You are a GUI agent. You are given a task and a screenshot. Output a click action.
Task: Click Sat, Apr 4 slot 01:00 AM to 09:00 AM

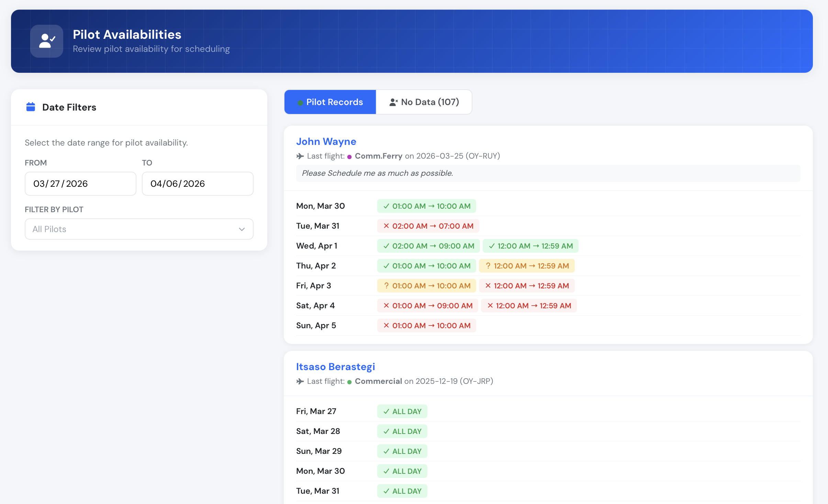point(427,306)
